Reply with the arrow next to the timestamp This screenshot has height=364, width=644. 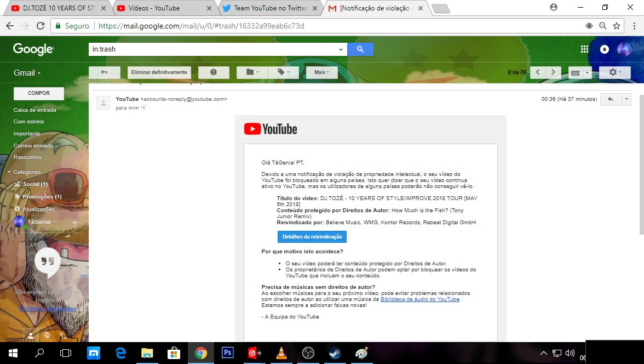point(611,99)
